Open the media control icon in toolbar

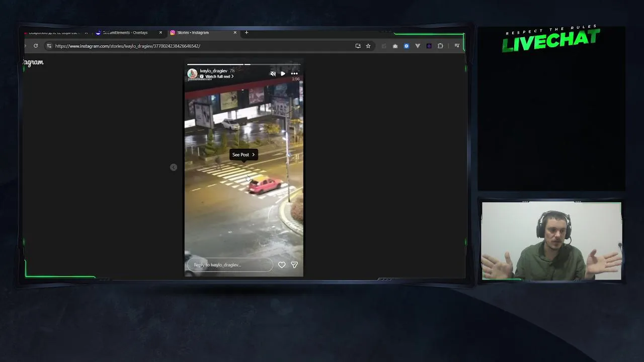pyautogui.click(x=457, y=46)
